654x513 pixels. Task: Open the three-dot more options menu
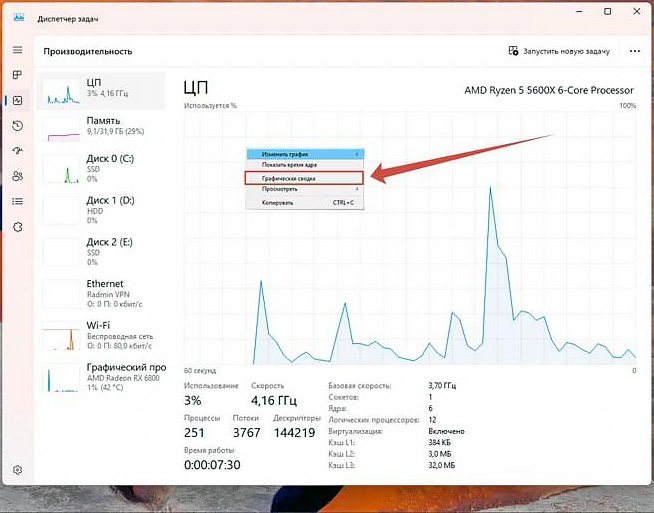[634, 51]
